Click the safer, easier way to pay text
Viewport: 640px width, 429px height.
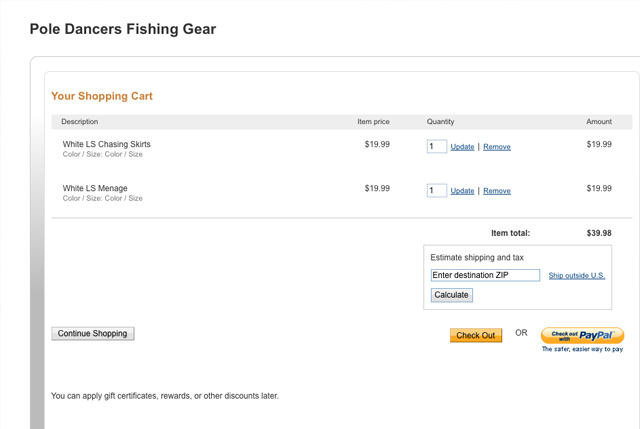tap(582, 349)
